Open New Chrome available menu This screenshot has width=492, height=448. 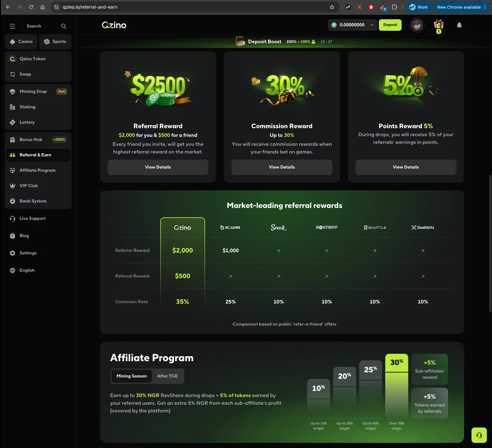[x=462, y=7]
